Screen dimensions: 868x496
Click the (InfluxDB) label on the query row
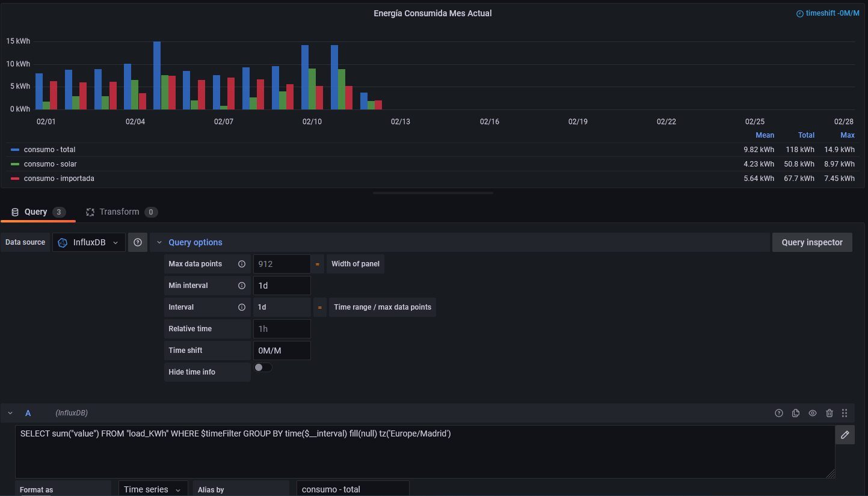(x=72, y=413)
